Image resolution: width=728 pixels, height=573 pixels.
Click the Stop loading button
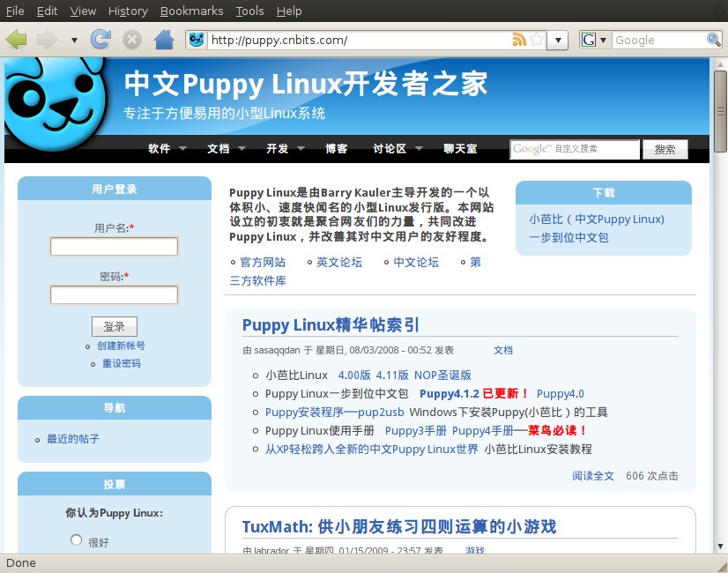tap(132, 40)
